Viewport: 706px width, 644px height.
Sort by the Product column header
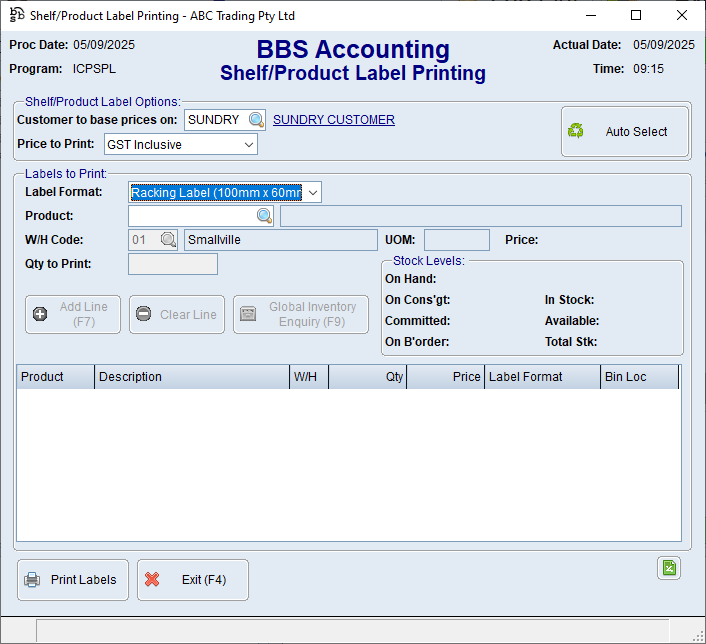(56, 377)
